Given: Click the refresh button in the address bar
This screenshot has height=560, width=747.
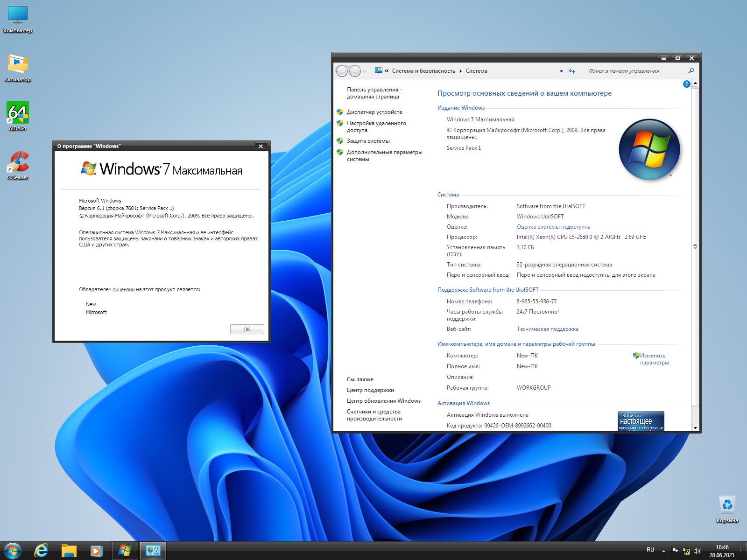Looking at the screenshot, I should pos(572,71).
